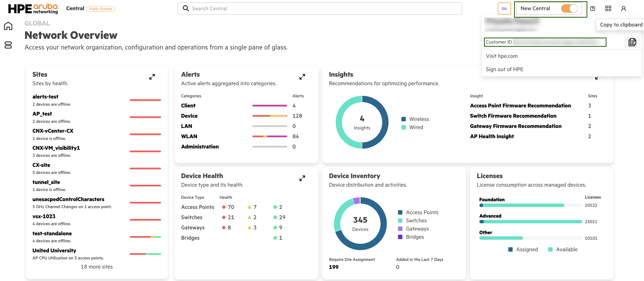This screenshot has width=644, height=281.
Task: Click the Foundation license bar
Action: coord(530,205)
